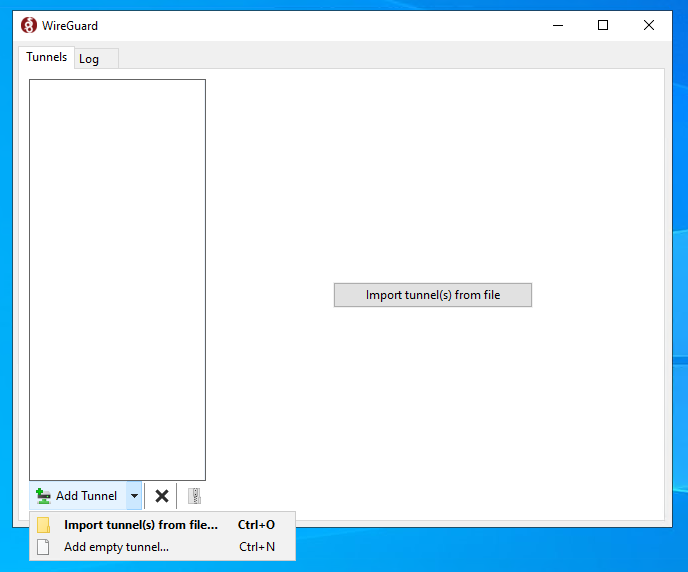Image resolution: width=688 pixels, height=572 pixels.
Task: Collapse the Add Tunnel dropdown arrow
Action: [134, 496]
